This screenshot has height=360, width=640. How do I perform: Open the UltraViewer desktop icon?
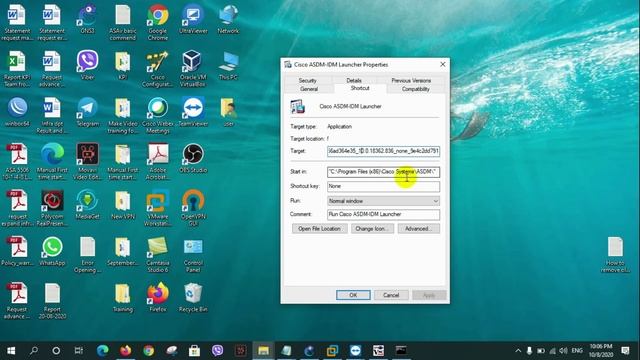click(193, 19)
